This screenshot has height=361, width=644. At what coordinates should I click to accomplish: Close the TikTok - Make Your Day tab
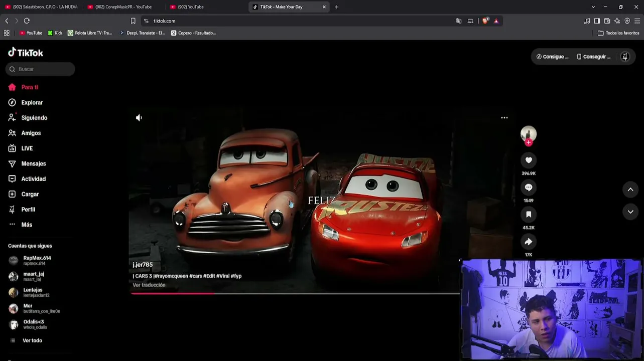pyautogui.click(x=324, y=7)
